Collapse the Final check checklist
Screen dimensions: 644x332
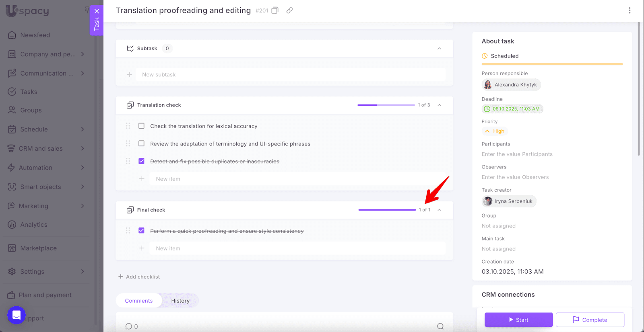click(439, 210)
